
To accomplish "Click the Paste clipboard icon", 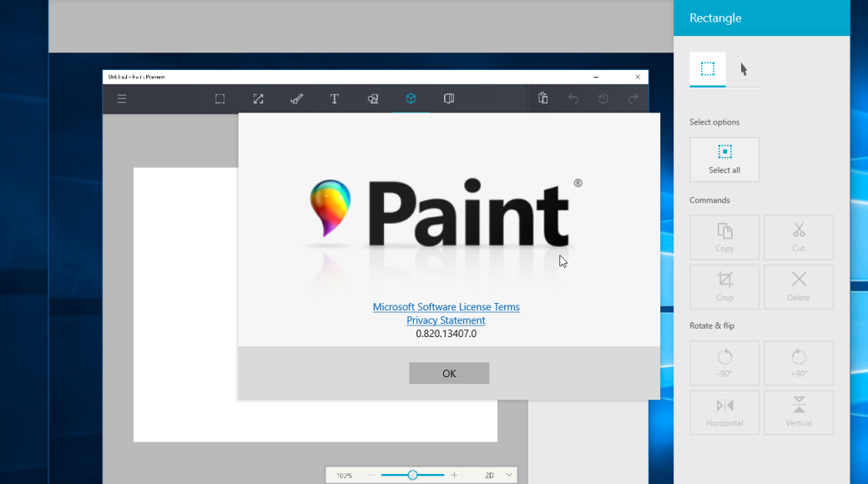I will point(542,98).
